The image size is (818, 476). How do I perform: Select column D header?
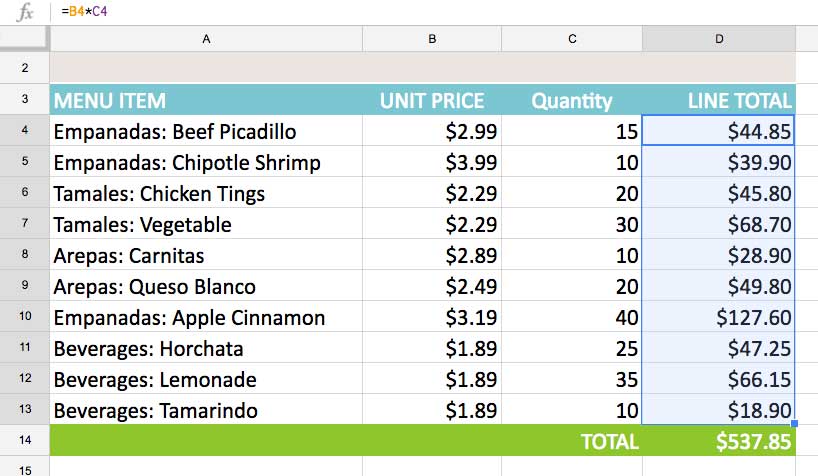coord(719,39)
